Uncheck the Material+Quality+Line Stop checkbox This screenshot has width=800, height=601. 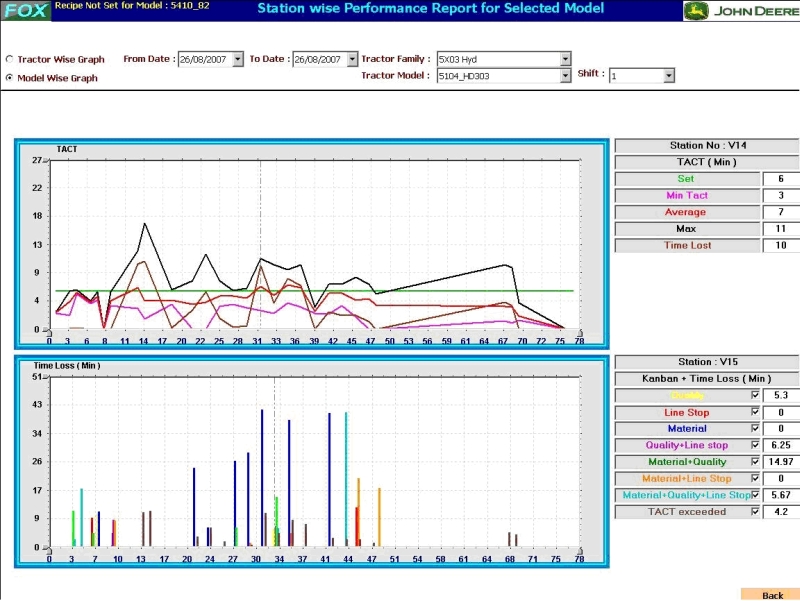point(755,495)
